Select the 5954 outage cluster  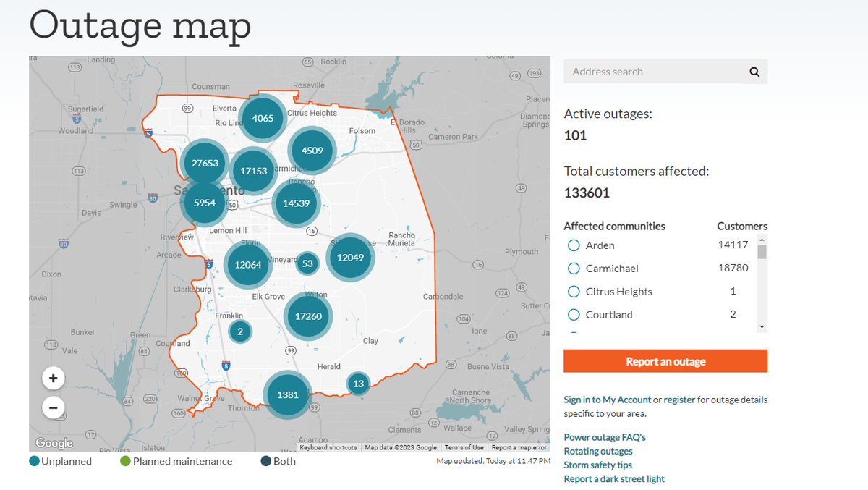(205, 203)
